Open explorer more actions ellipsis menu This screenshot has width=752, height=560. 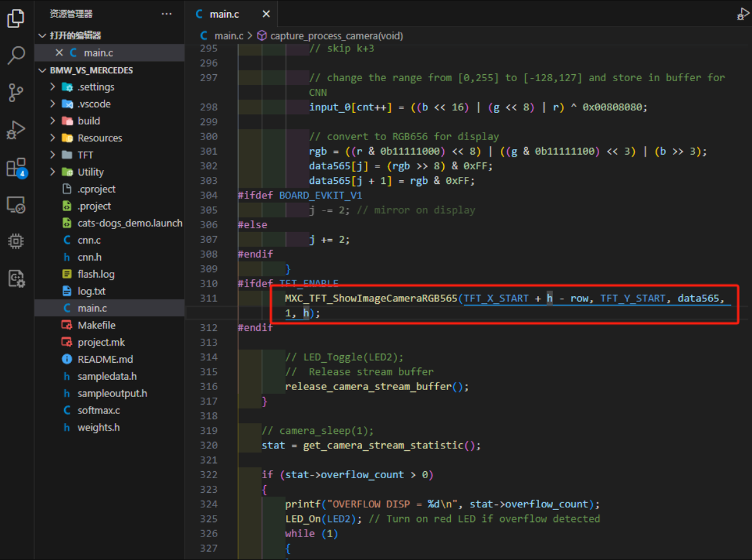(166, 14)
